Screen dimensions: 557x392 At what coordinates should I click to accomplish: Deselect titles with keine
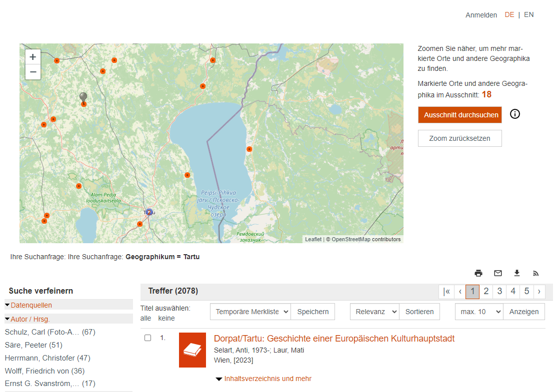coord(166,318)
